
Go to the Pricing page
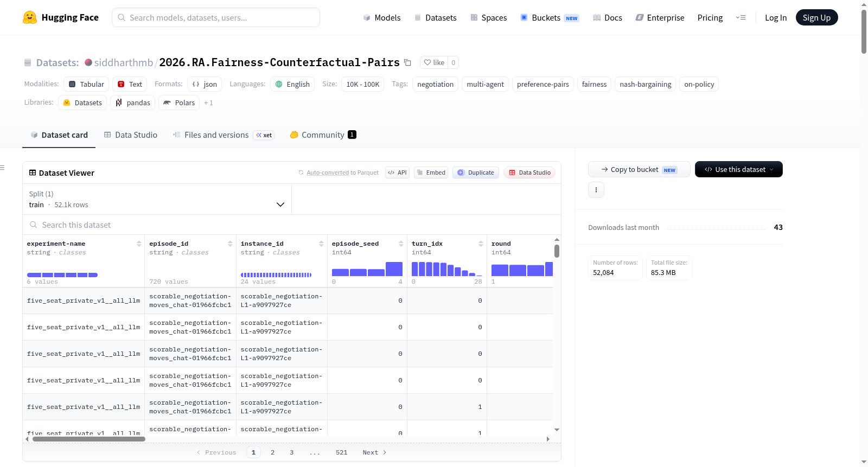tap(710, 17)
